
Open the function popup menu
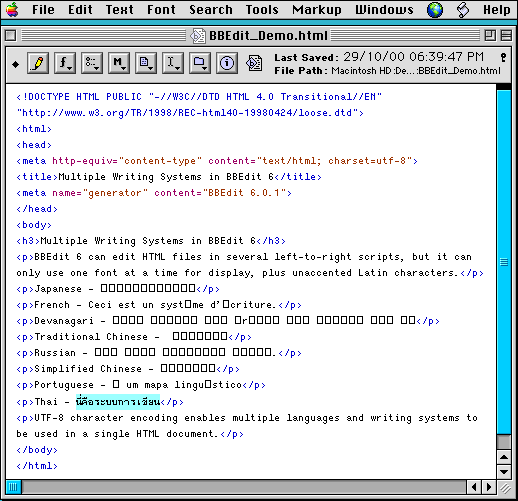65,63
